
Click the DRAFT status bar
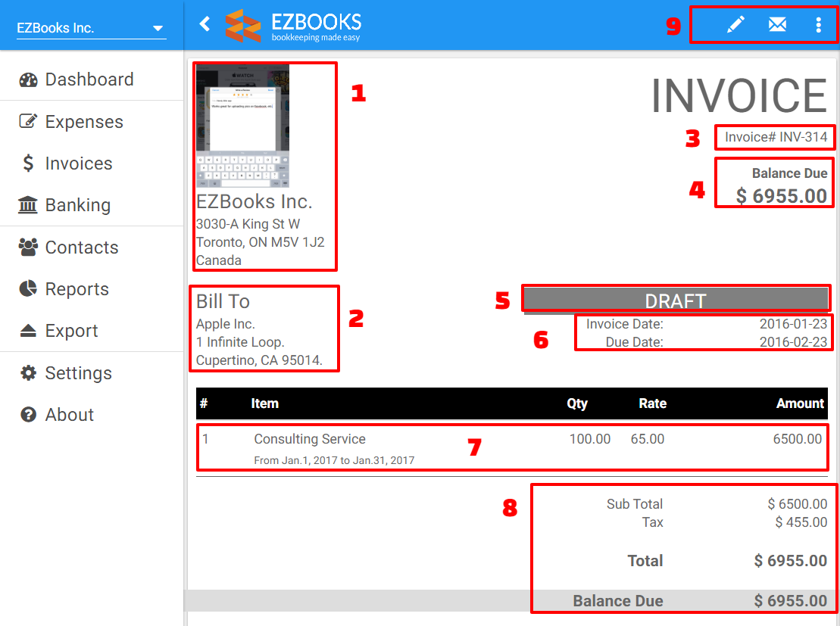(x=676, y=300)
